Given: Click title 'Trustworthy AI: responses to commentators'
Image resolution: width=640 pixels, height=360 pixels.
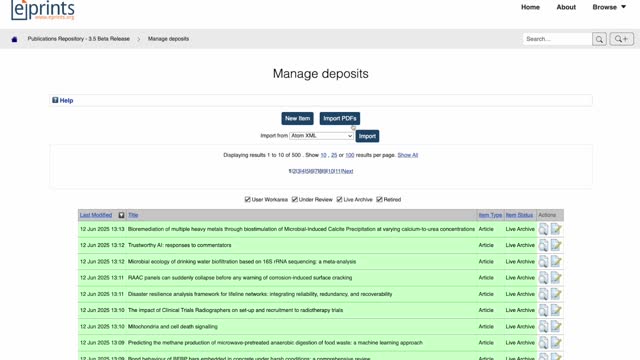Looking at the screenshot, I should tap(180, 245).
